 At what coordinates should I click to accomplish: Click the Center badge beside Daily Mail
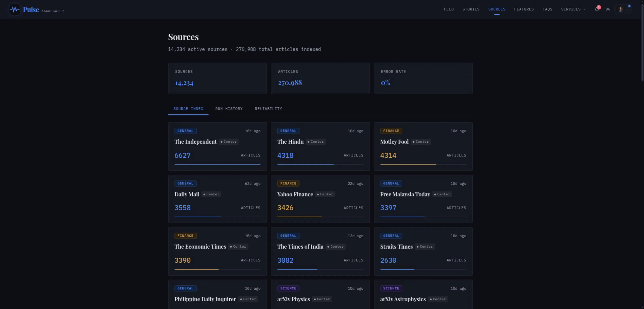[x=211, y=194]
